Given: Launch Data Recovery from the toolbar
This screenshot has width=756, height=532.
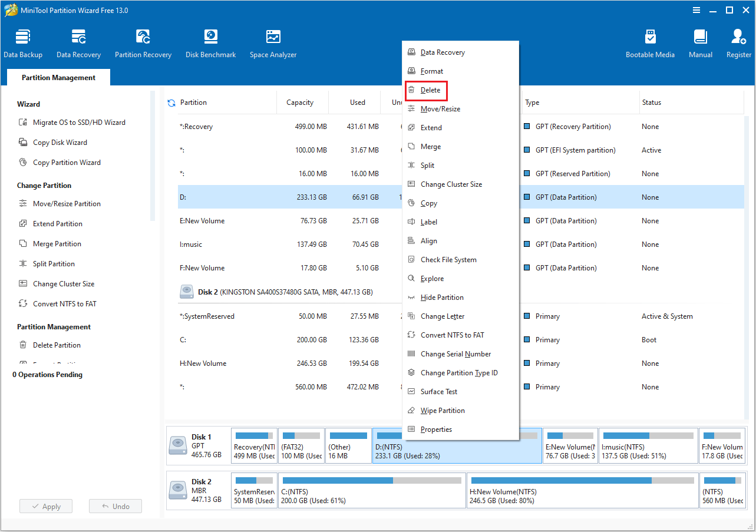Looking at the screenshot, I should point(78,42).
